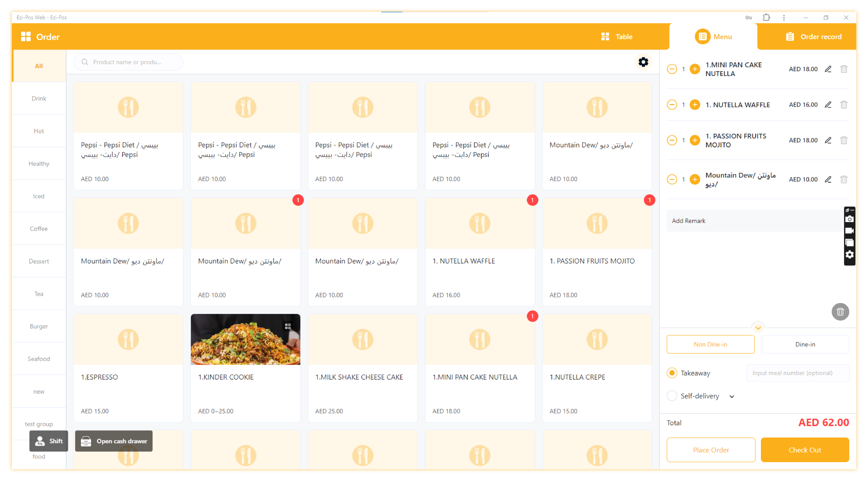Add 1.KINDER COOKIE product to the order
This screenshot has height=481, width=868.
click(x=245, y=368)
